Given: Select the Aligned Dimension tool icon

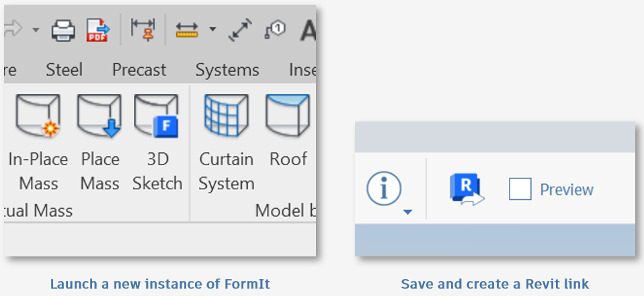Looking at the screenshot, I should 240,31.
